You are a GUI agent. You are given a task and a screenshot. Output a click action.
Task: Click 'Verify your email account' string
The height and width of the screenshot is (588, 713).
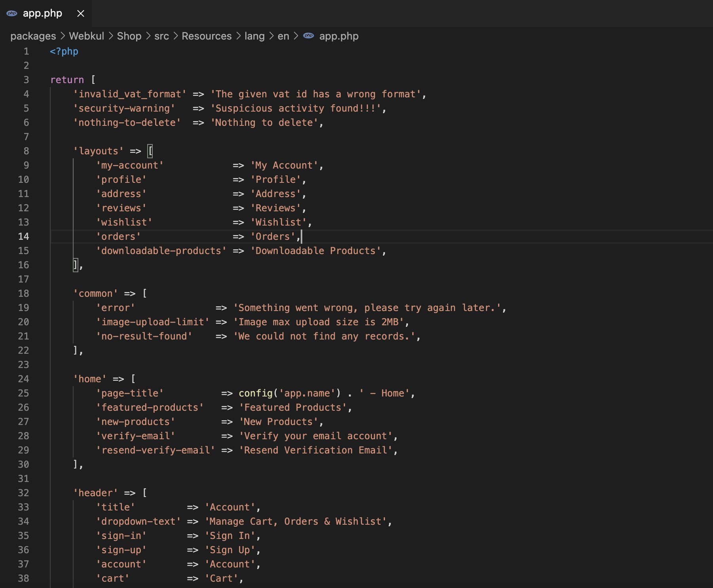coord(316,436)
